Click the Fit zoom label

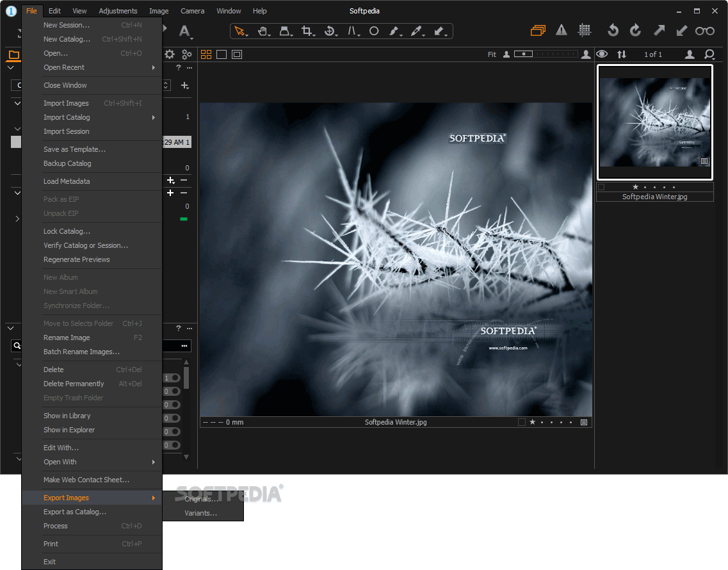pos(492,54)
